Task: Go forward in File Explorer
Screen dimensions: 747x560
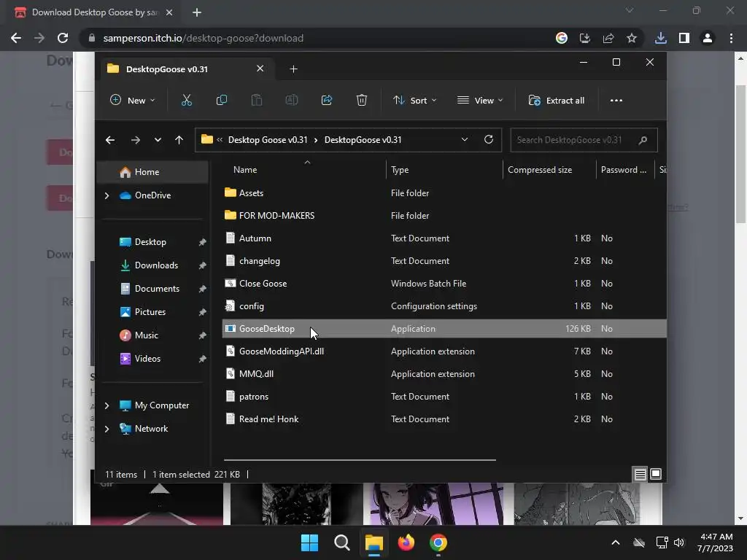Action: tap(135, 140)
